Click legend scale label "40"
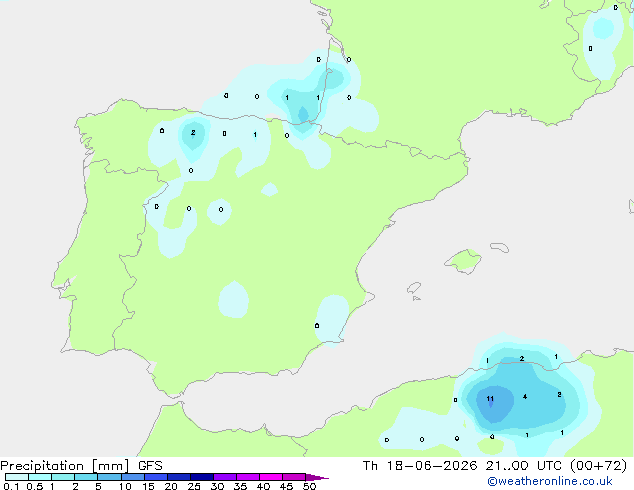634x490 pixels. [263, 486]
